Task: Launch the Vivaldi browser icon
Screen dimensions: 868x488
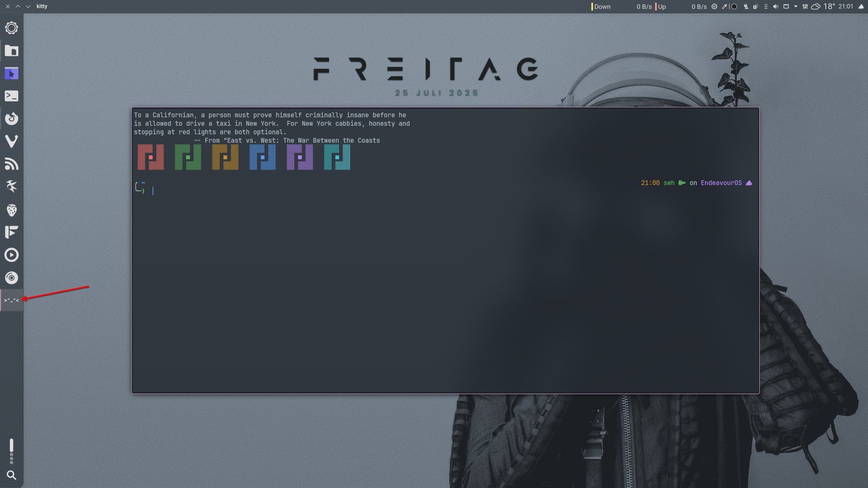Action: point(11,141)
